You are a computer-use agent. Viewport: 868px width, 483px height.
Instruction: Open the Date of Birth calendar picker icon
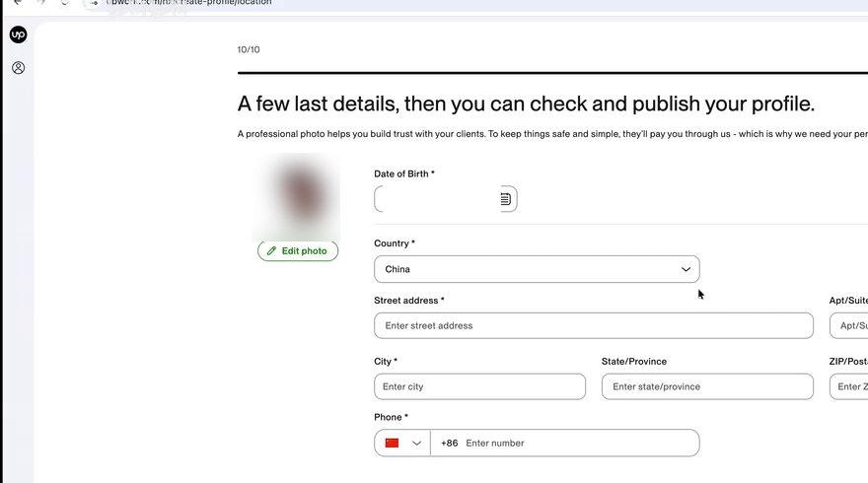point(505,199)
